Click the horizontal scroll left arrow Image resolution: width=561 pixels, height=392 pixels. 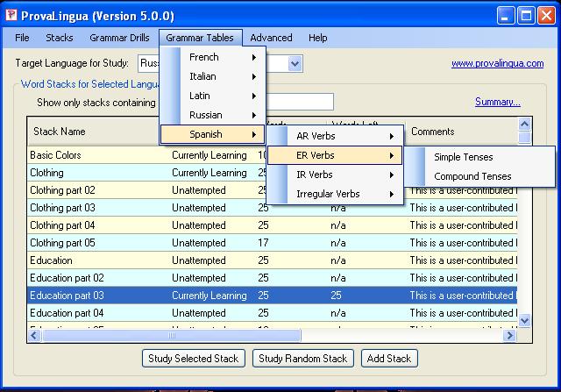[34, 336]
